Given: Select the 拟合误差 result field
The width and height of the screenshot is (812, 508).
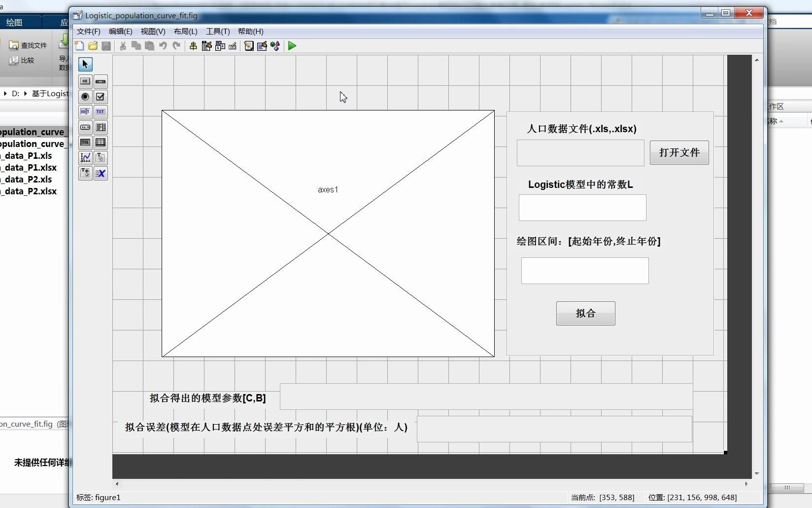Looking at the screenshot, I should 554,429.
